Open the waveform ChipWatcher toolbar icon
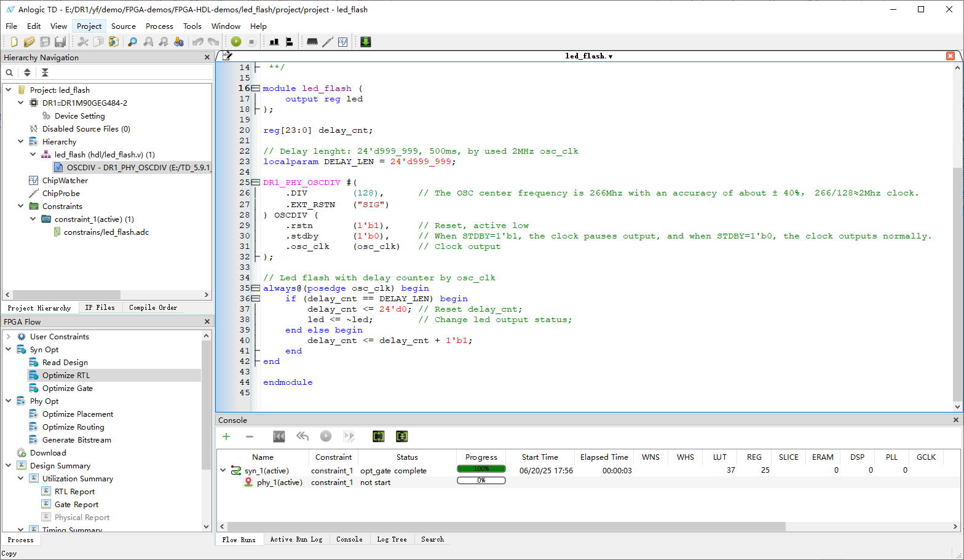This screenshot has height=560, width=964. [343, 42]
